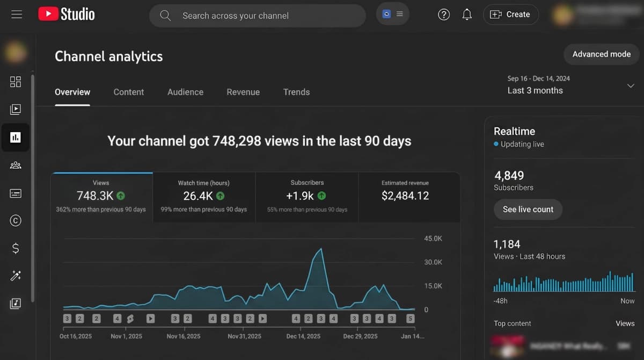Switch to the Content tab
The width and height of the screenshot is (644, 360).
tap(129, 92)
